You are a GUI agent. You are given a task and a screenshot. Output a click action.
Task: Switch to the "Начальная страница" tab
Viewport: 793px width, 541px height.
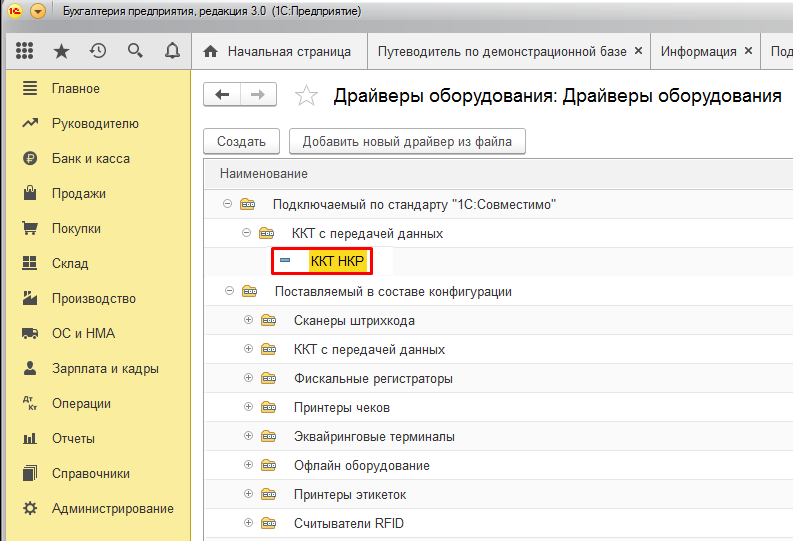(x=279, y=51)
